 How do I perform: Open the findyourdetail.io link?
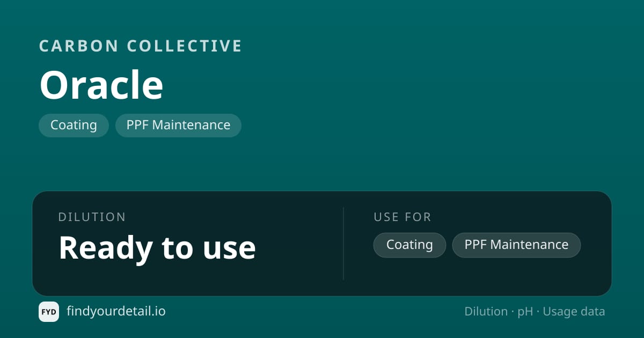pyautogui.click(x=116, y=311)
